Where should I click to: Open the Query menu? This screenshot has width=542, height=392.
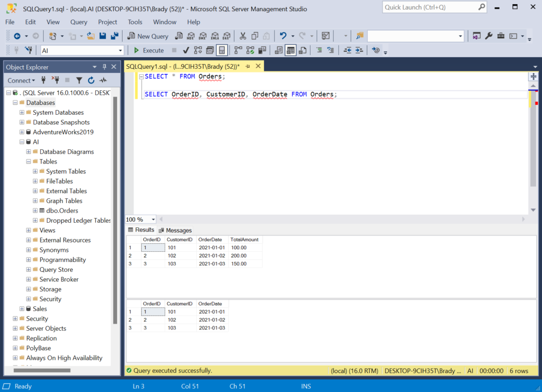[79, 22]
